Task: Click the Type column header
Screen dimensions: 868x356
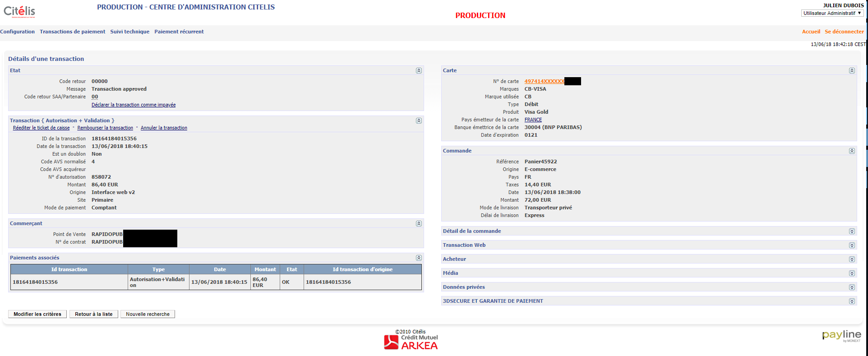Action: (159, 269)
